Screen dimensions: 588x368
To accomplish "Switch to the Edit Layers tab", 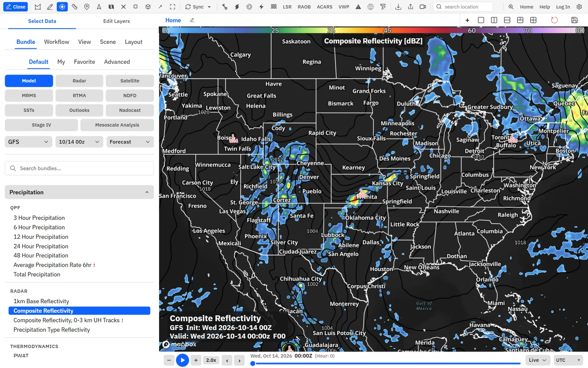I will pyautogui.click(x=116, y=21).
